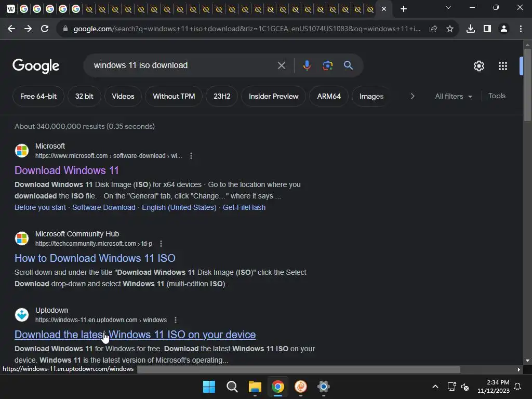
Task: Open more options for the Uptodown result
Action: (176, 320)
